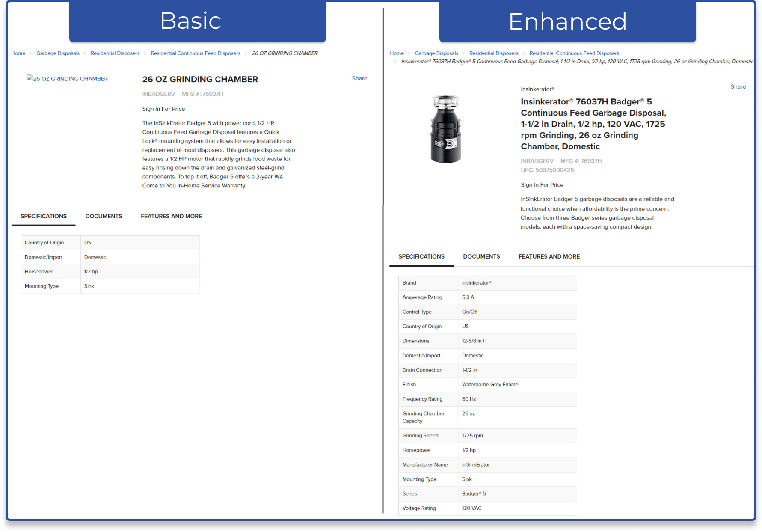This screenshot has height=532, width=762.
Task: Click 'INBADGERV' code in Enhanced panel
Action: point(537,161)
